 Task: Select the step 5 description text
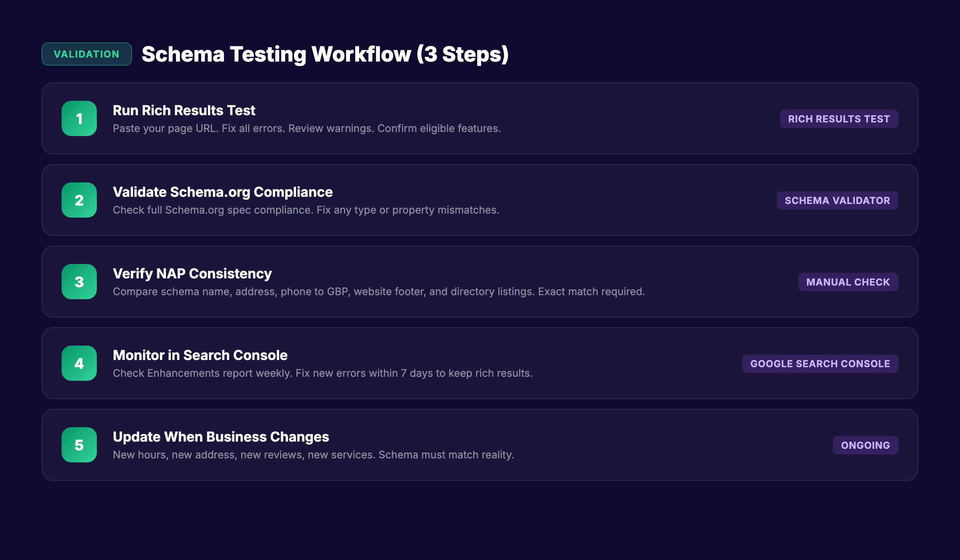point(314,454)
